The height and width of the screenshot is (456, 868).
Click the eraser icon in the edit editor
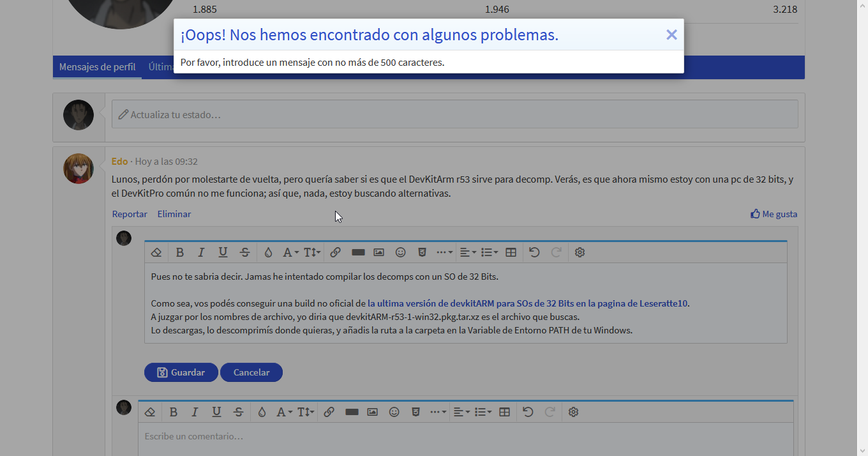pyautogui.click(x=156, y=252)
